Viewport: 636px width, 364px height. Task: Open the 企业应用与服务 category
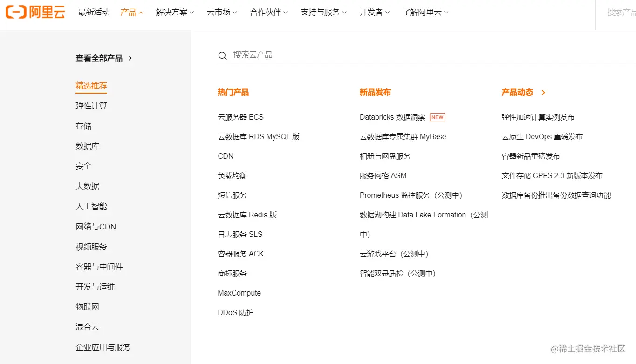click(103, 347)
